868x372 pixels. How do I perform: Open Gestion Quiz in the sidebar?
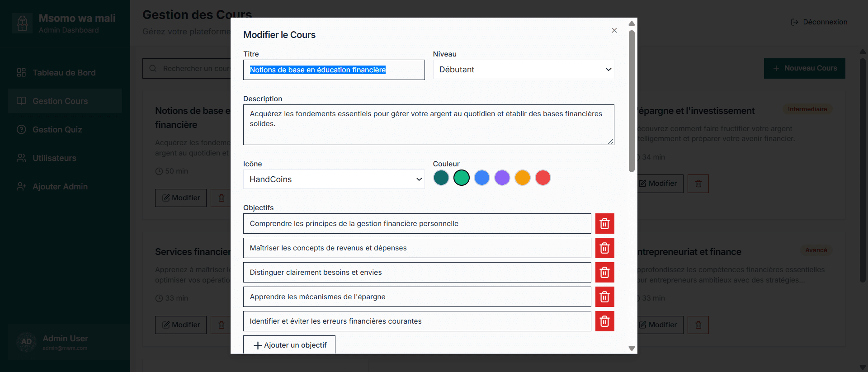(x=57, y=130)
